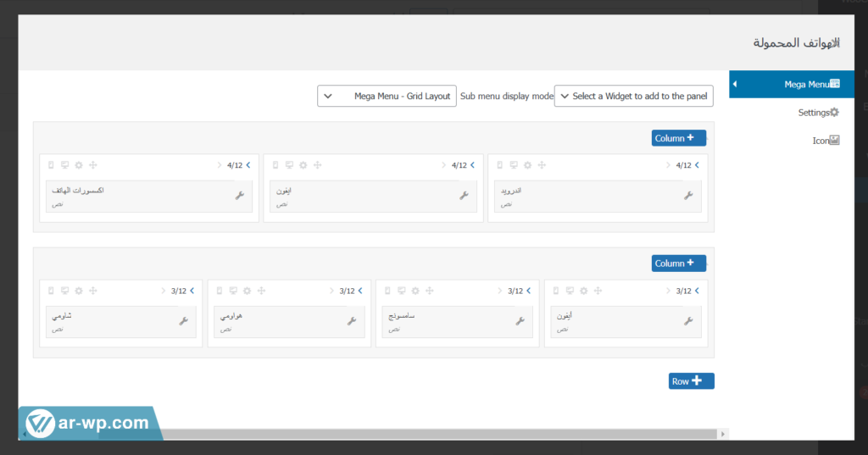Switch to the Settings tab
Screen dimensions: 868x455
(x=818, y=113)
